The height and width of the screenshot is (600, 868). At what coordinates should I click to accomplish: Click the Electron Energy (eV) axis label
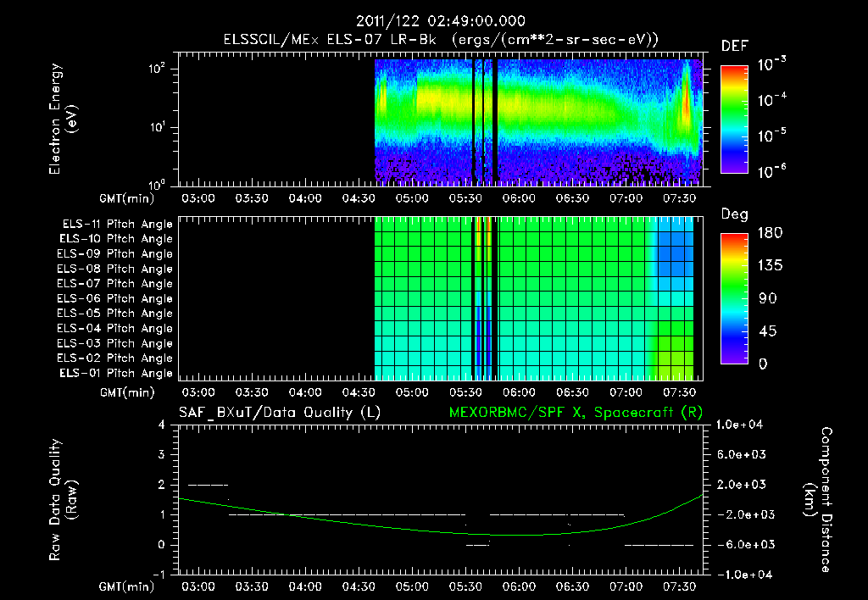point(63,119)
